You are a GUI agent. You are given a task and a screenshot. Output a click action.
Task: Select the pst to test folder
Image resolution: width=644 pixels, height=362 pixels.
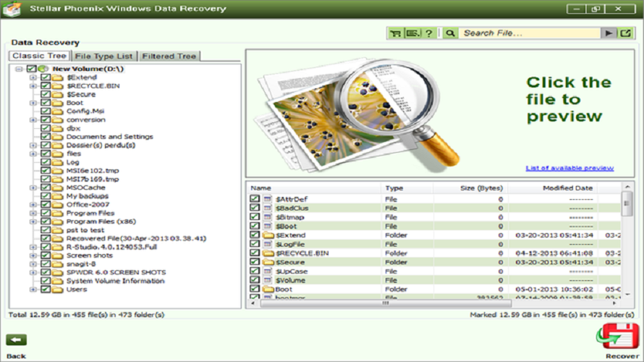point(85,230)
